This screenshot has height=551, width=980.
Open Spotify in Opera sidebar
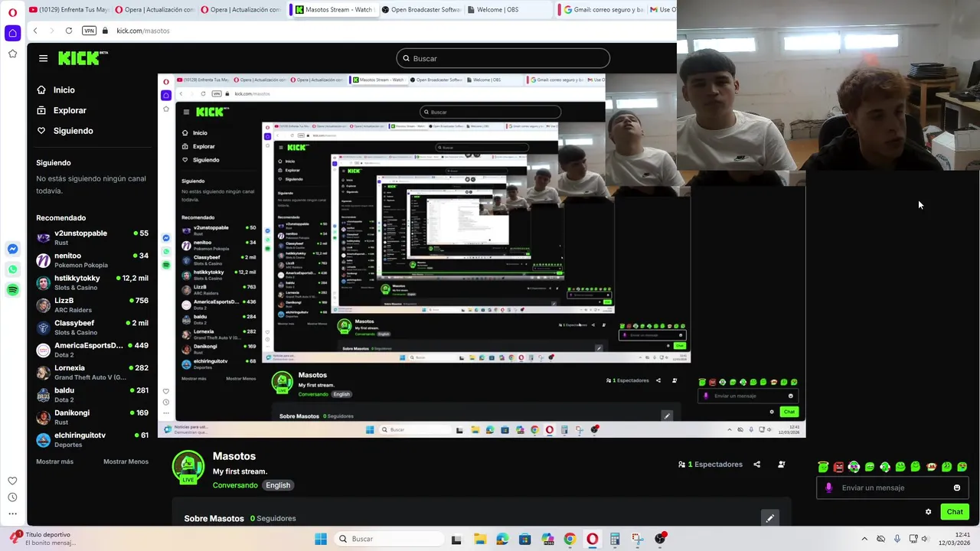(x=12, y=290)
